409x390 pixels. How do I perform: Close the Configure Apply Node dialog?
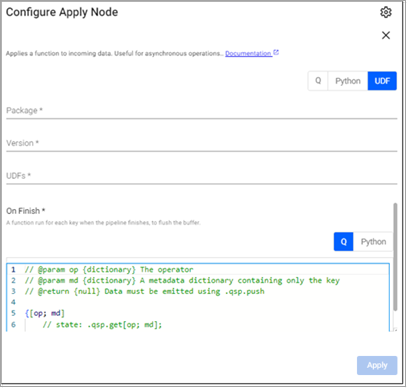pyautogui.click(x=386, y=35)
